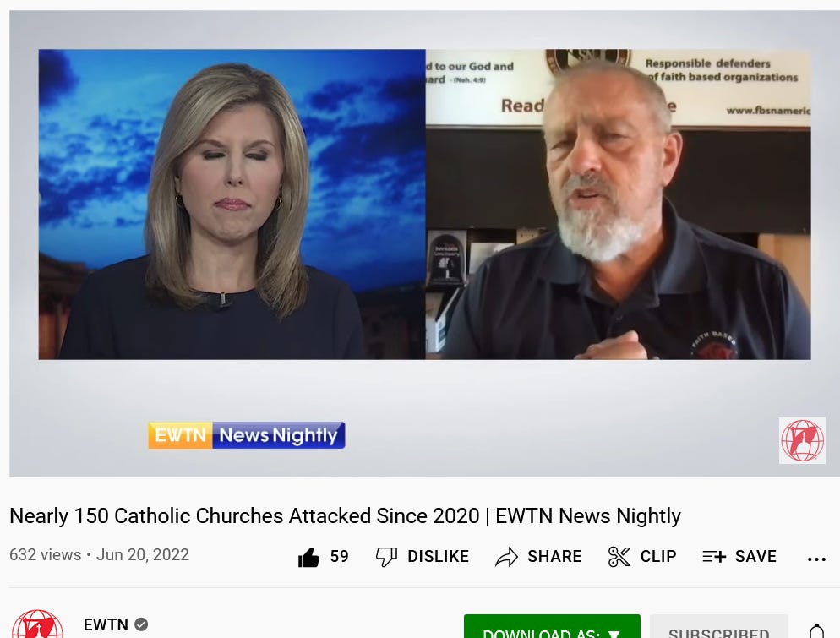Screen dimensions: 840x638
Task: Click the video title about Catholic churches
Action: pos(345,515)
